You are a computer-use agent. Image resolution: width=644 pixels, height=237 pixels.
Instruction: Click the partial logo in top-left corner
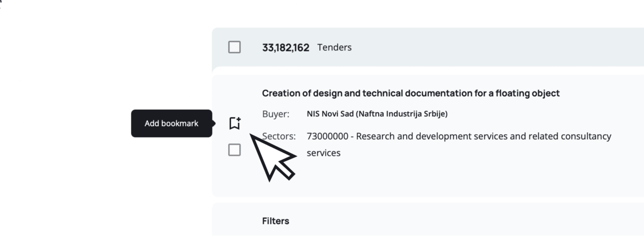(2, 2)
